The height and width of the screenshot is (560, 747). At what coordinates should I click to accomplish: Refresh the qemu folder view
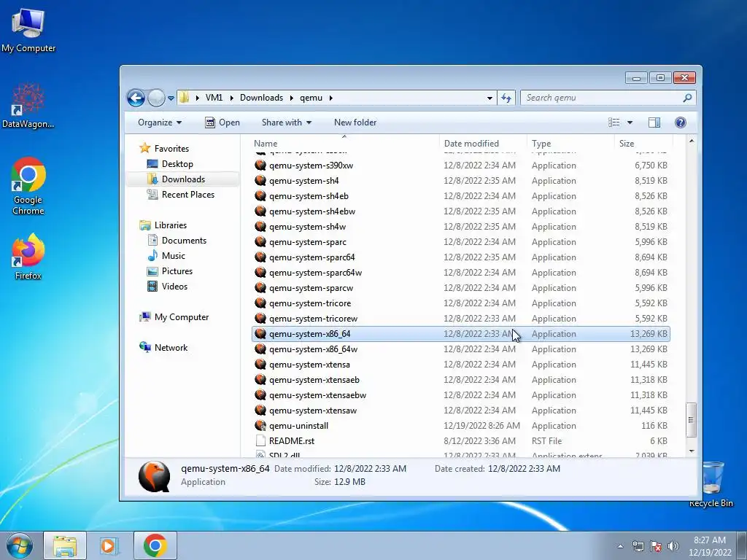pyautogui.click(x=506, y=98)
